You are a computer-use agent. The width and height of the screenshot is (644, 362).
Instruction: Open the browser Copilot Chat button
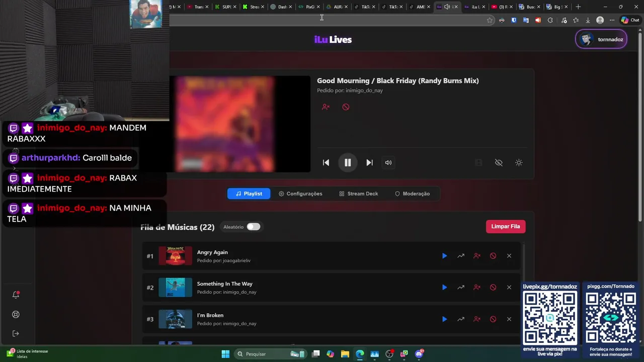pyautogui.click(x=630, y=20)
